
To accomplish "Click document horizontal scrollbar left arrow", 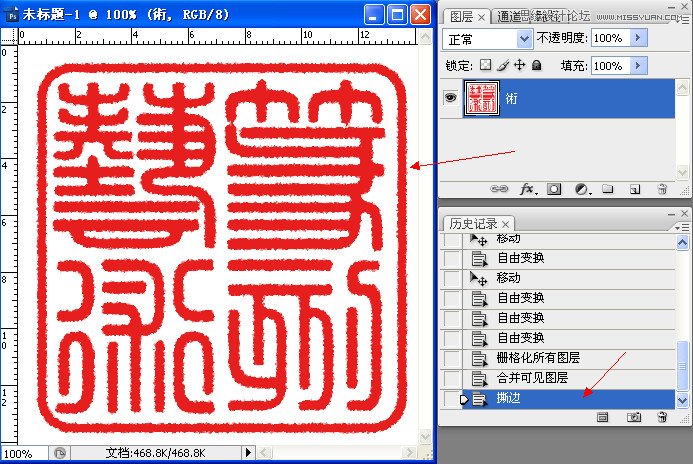I will 264,452.
